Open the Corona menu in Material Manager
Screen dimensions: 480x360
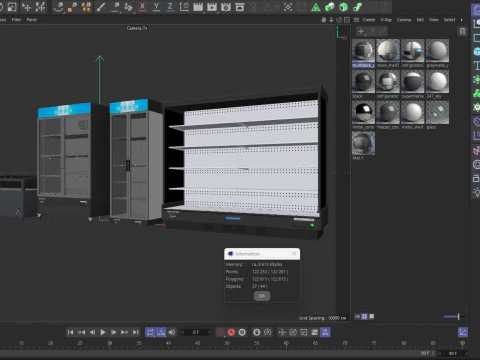pos(404,20)
